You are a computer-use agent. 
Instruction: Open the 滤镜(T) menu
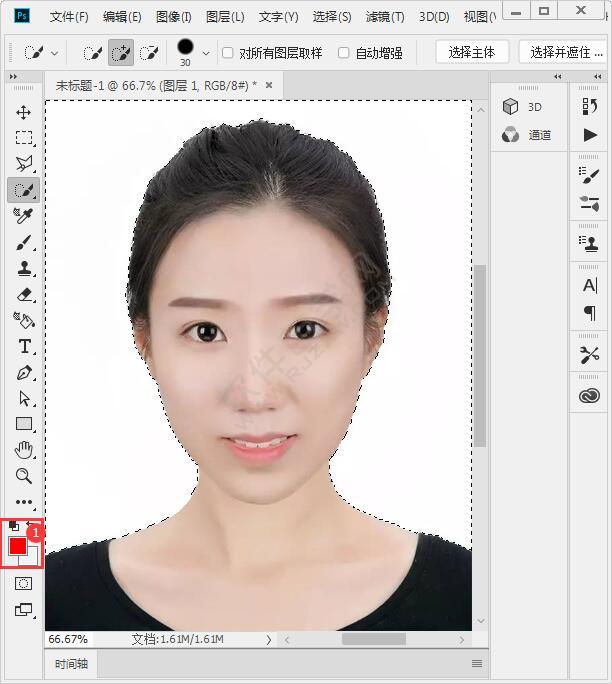(385, 17)
